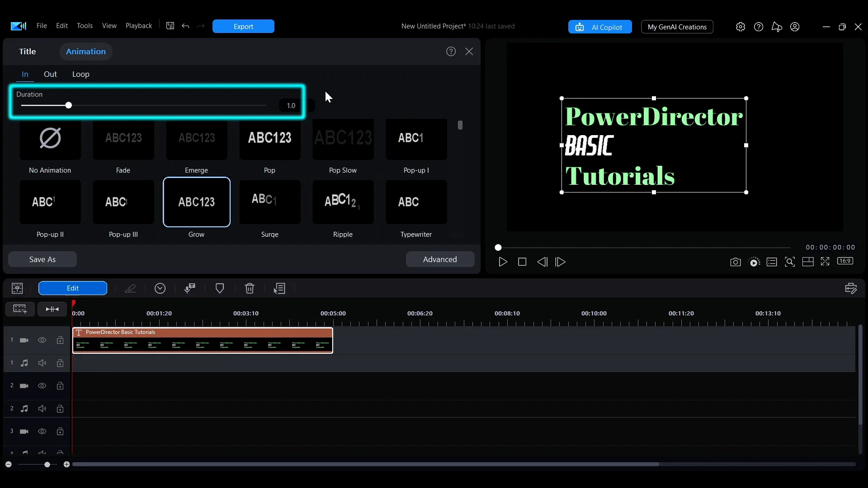Click the more timeline functions list icon
This screenshot has width=868, height=488.
pyautogui.click(x=279, y=288)
